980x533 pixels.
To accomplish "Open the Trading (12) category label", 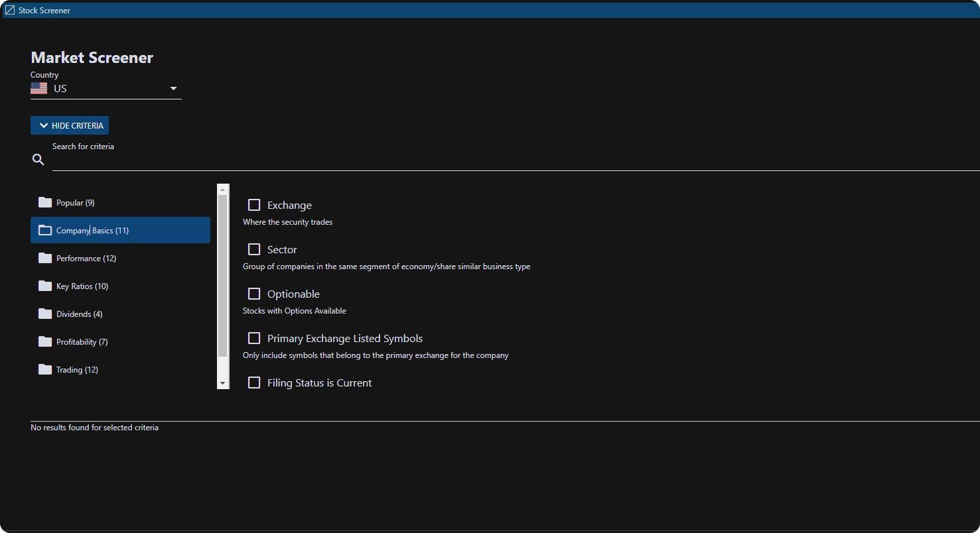I will [x=77, y=370].
